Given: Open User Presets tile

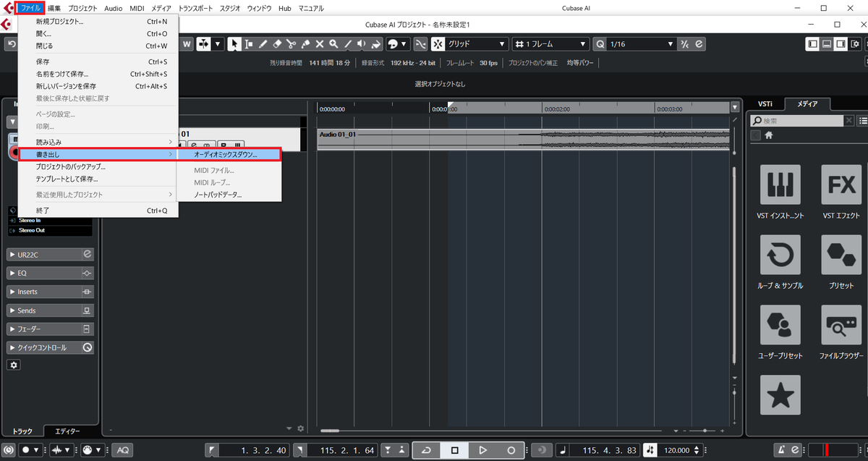Looking at the screenshot, I should [x=780, y=324].
